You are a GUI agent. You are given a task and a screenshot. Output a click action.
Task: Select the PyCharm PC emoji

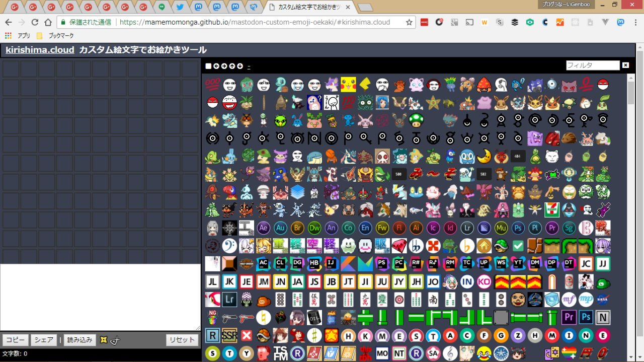(399, 264)
